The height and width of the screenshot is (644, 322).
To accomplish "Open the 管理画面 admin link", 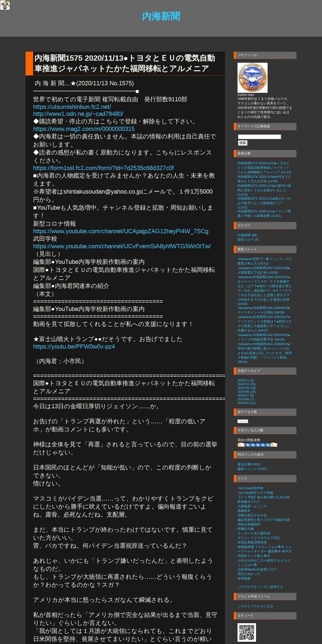I will click(244, 579).
